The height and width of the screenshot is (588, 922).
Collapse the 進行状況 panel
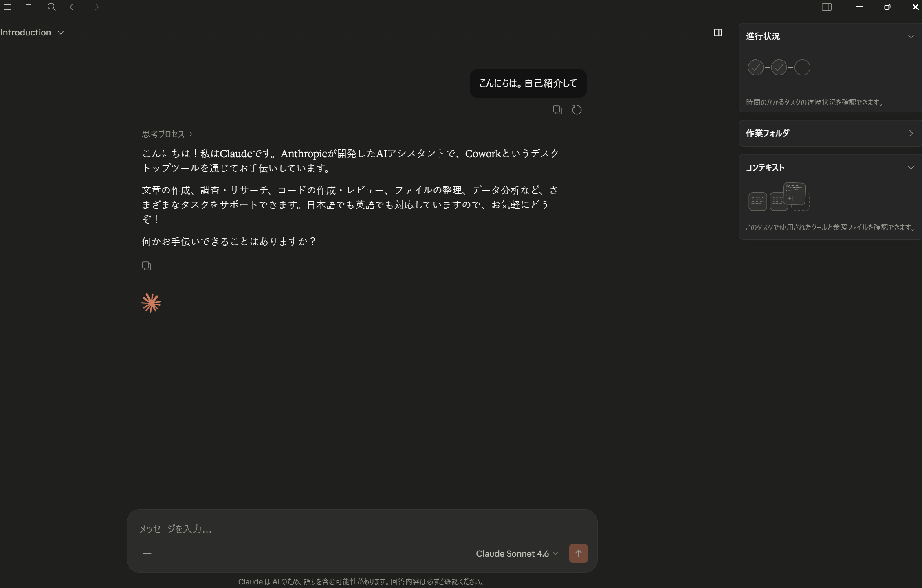pos(911,36)
